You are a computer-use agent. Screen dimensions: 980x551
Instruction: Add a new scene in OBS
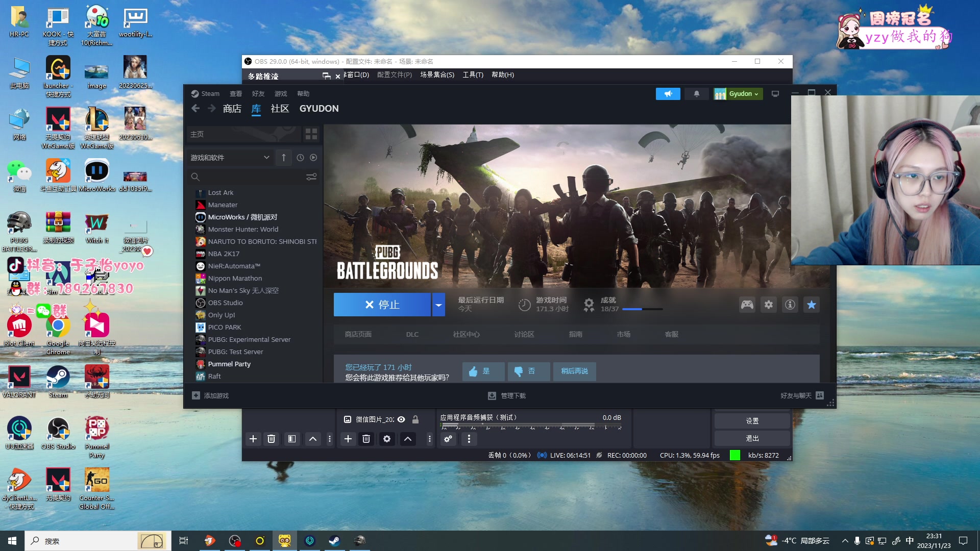pos(253,439)
